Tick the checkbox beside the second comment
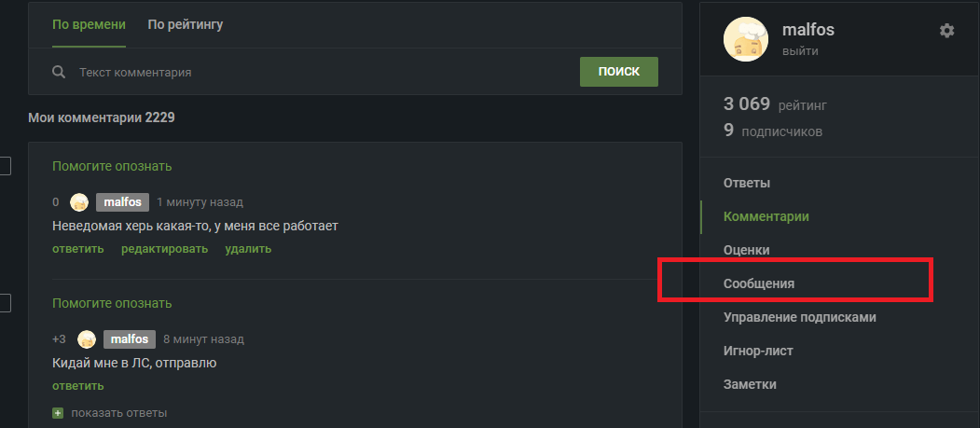 click(5, 304)
